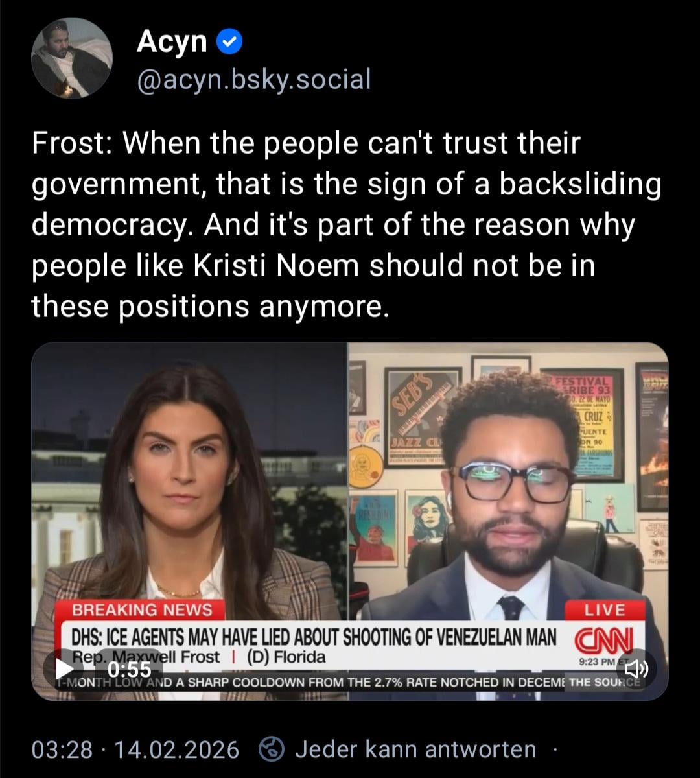Click the globe icon before Jeder kann antworten

[272, 750]
